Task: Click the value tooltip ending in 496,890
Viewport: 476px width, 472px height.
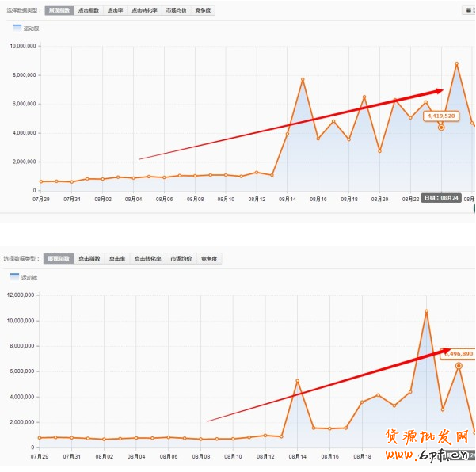Action: [457, 353]
